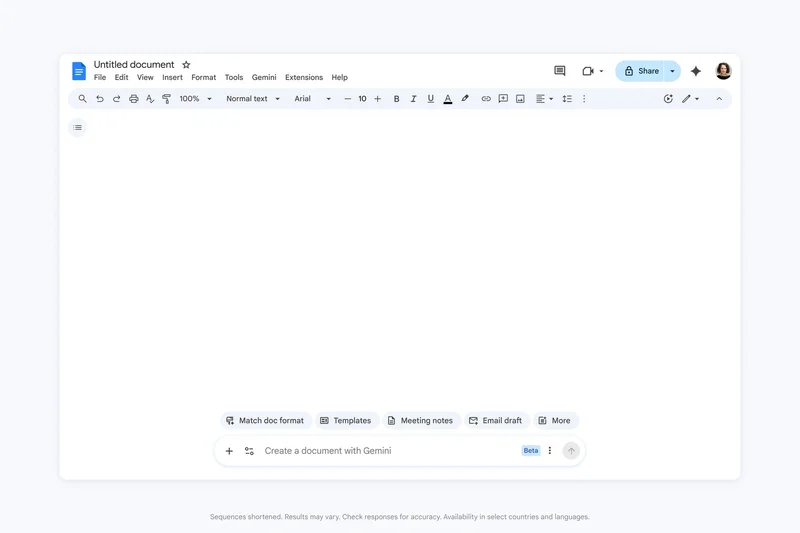Open the View menu

coord(145,78)
